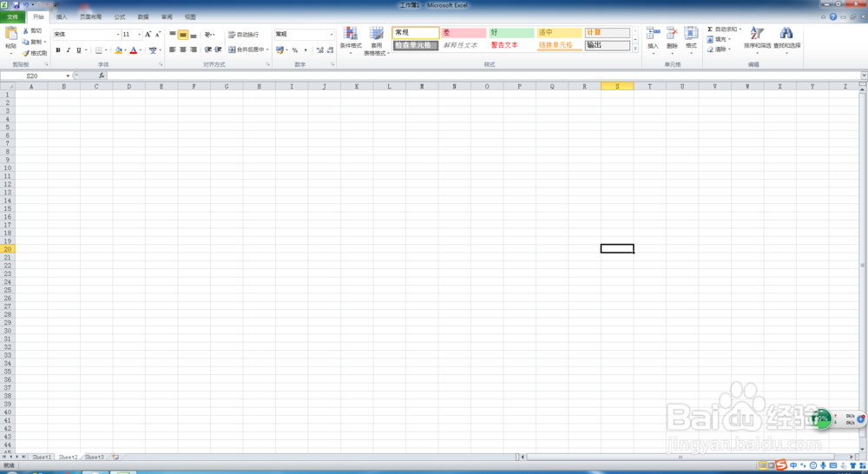The width and height of the screenshot is (868, 474).
Task: Click the Increase Indent icon
Action: coord(218,49)
